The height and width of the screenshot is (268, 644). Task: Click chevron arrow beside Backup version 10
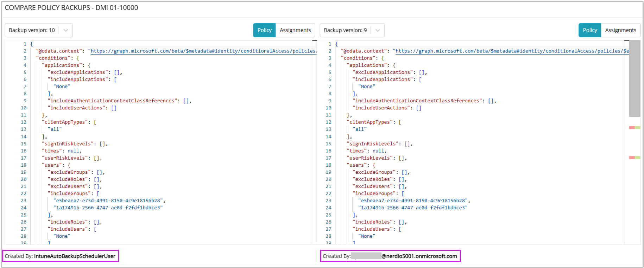(66, 30)
